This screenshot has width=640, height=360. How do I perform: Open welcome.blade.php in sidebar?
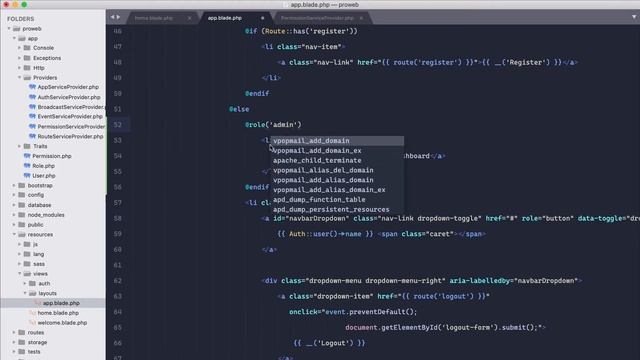pyautogui.click(x=62, y=322)
